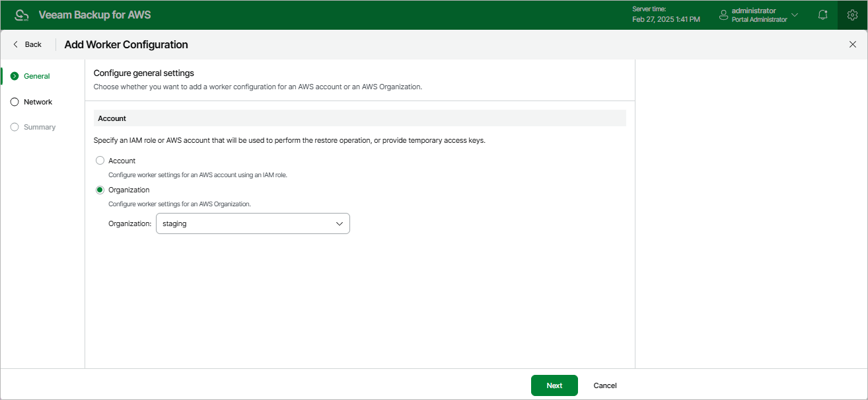Click the administrator user icon
The image size is (868, 400).
point(723,15)
